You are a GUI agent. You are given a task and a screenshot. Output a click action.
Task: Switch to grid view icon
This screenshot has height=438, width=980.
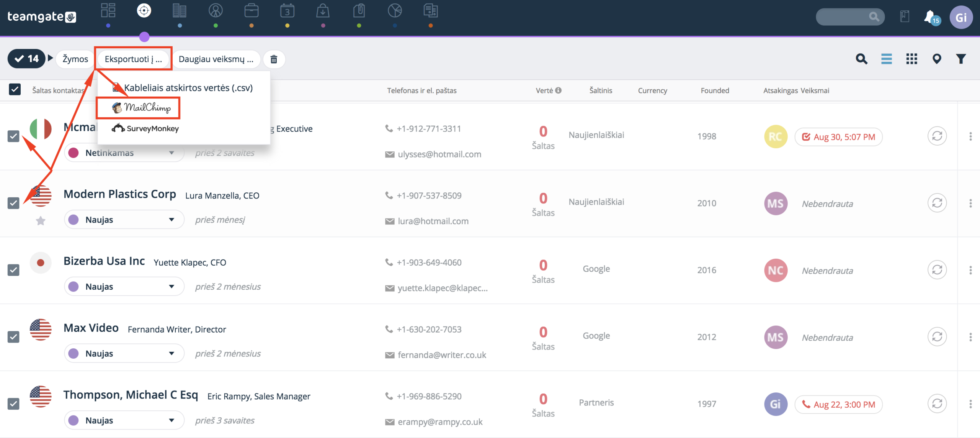click(x=911, y=59)
